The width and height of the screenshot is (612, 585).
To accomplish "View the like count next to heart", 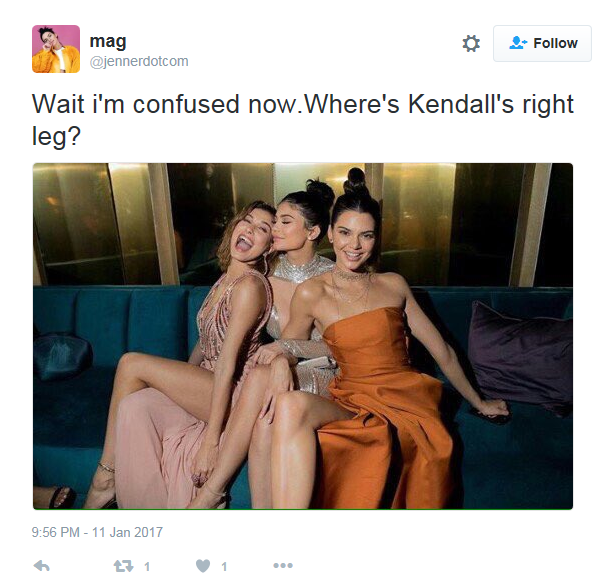I will 224,566.
